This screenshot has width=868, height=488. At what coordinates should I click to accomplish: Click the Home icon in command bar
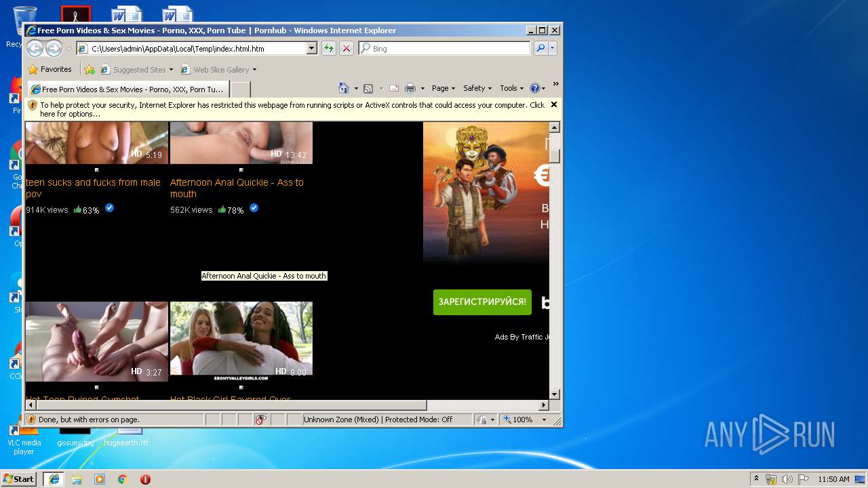pyautogui.click(x=344, y=88)
